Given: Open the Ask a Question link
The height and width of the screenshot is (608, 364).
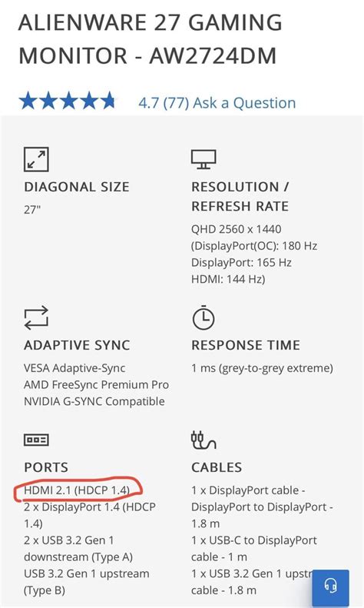Looking at the screenshot, I should click(x=244, y=103).
